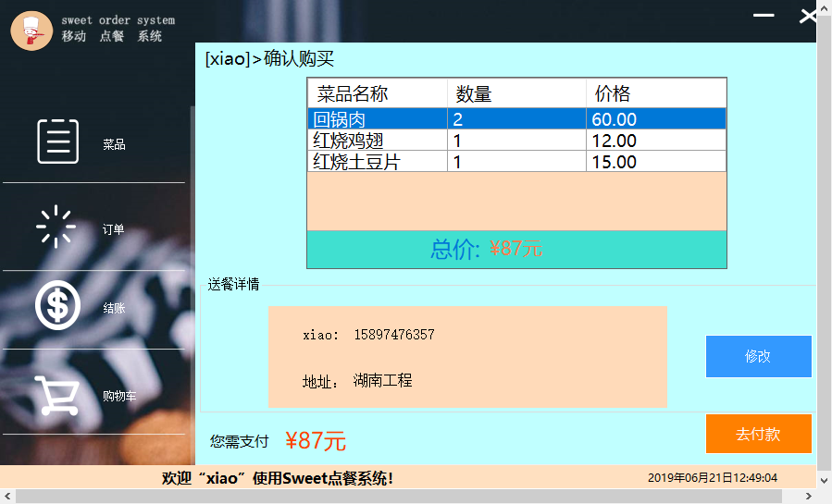Screen dimensions: 832x504
Task: Click the 15.00 price cell
Action: (656, 162)
